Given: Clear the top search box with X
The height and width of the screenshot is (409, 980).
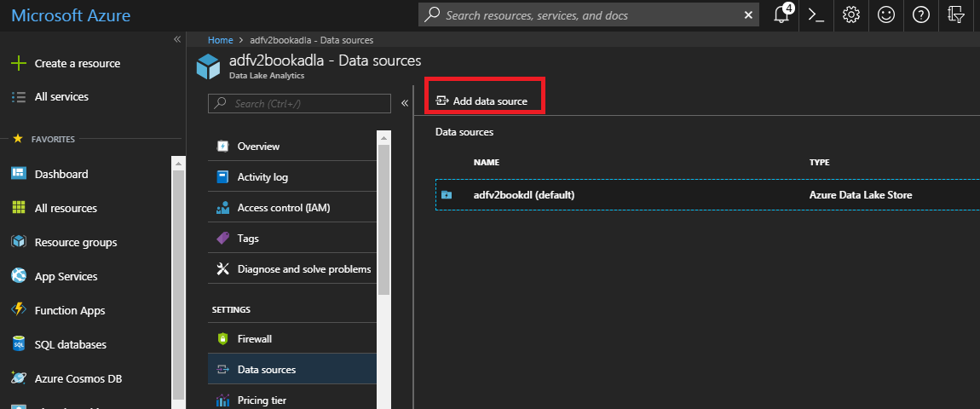Looking at the screenshot, I should 748,15.
